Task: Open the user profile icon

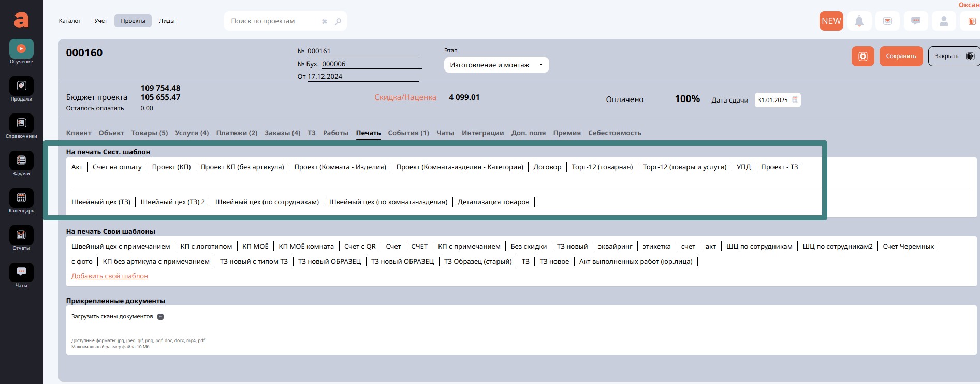Action: coord(944,21)
